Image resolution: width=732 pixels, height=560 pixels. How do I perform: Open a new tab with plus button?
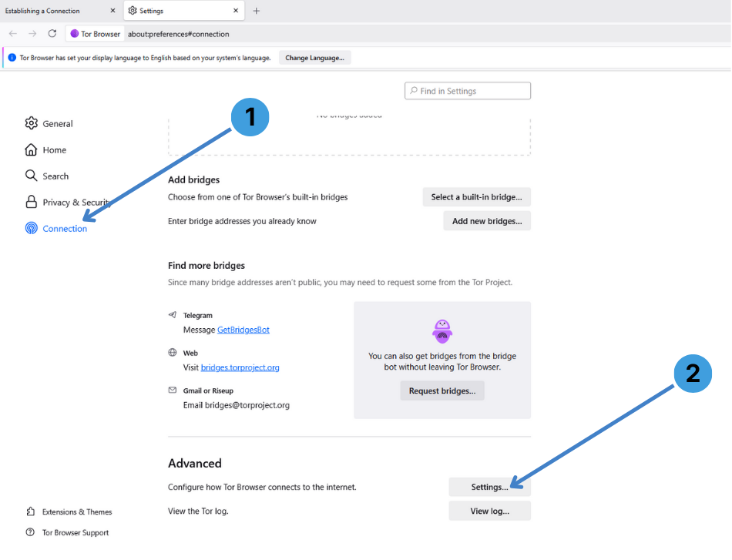(x=257, y=11)
